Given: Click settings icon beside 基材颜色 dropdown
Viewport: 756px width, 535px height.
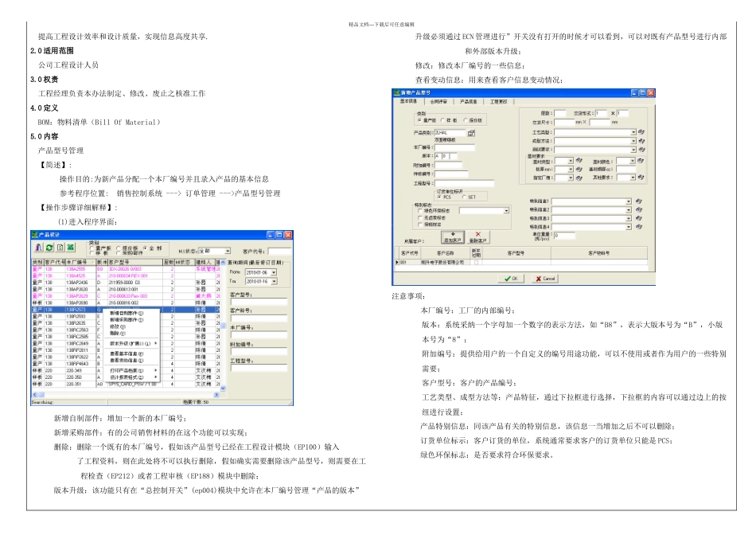Looking at the screenshot, I should pos(641,161).
